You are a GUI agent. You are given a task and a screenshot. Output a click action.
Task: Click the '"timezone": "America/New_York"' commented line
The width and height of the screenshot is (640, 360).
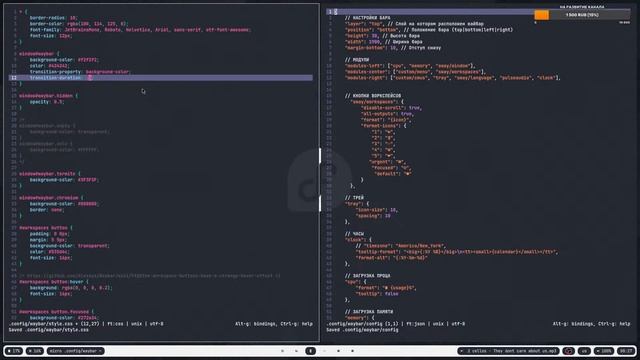click(x=400, y=246)
